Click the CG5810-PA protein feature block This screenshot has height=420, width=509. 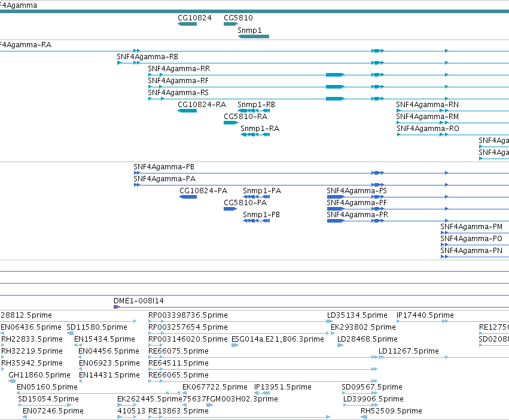coord(230,209)
